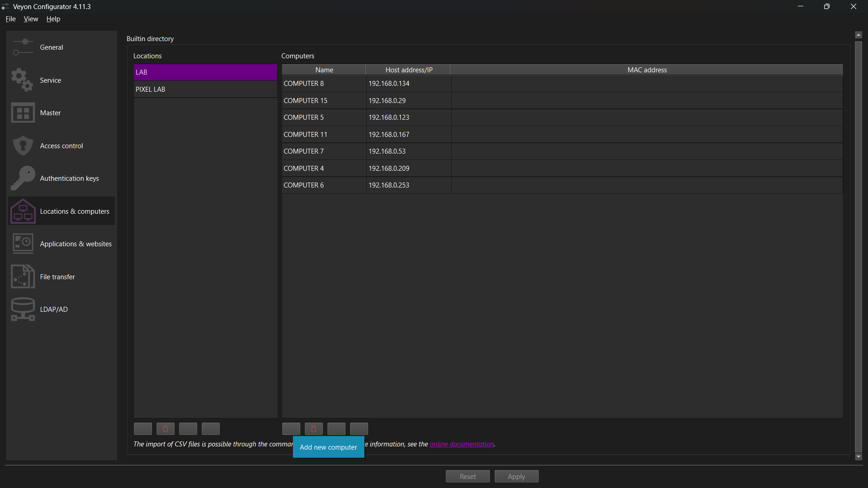The height and width of the screenshot is (488, 868).
Task: Select COMPUTER 6 name cell
Action: tap(324, 185)
